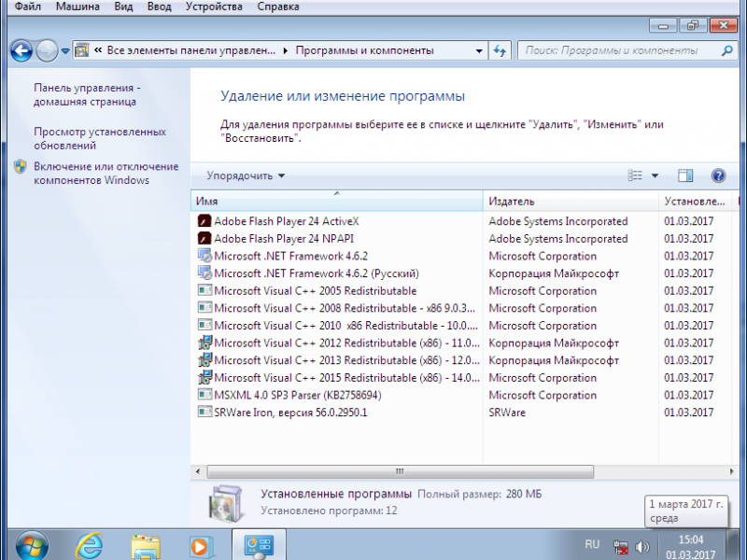The width and height of the screenshot is (747, 560).
Task: Refresh the Programs and Components view
Action: click(x=500, y=50)
